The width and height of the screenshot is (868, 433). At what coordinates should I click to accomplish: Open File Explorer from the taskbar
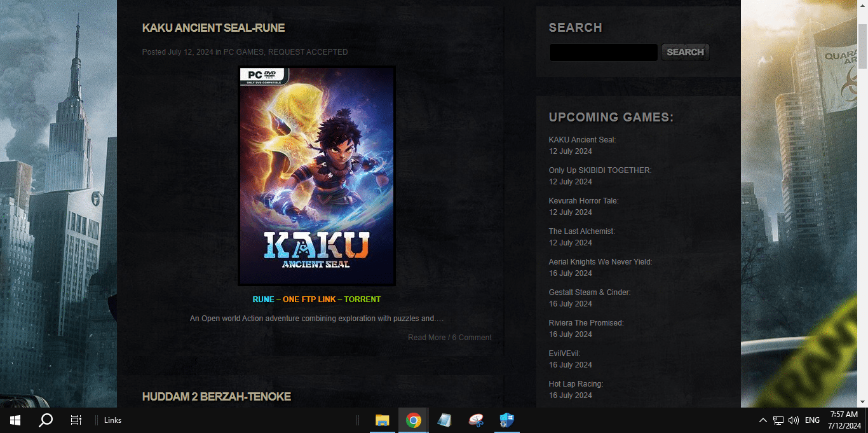tap(382, 420)
